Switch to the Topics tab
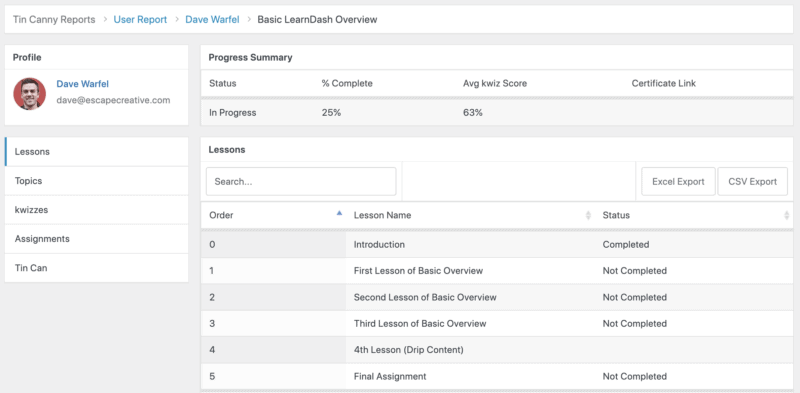This screenshot has width=800, height=393. point(96,181)
